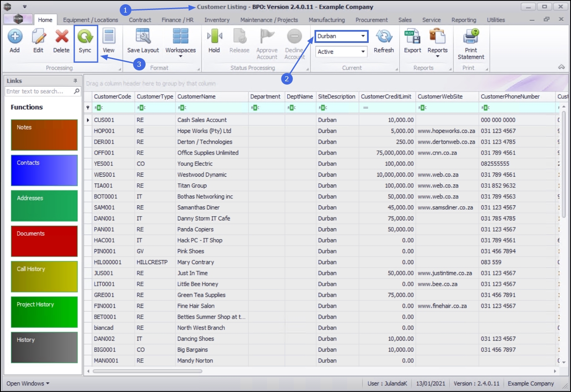This screenshot has width=571, height=392.
Task: Click the red Documents tile
Action: click(44, 241)
